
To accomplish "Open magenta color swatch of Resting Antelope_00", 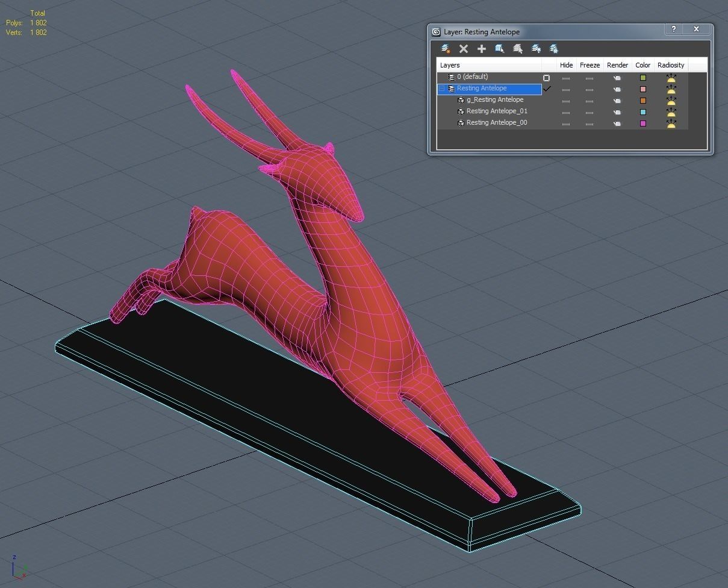I will point(643,124).
